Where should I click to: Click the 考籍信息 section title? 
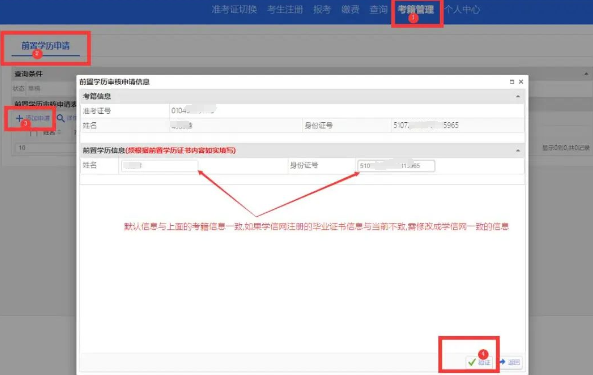point(97,96)
